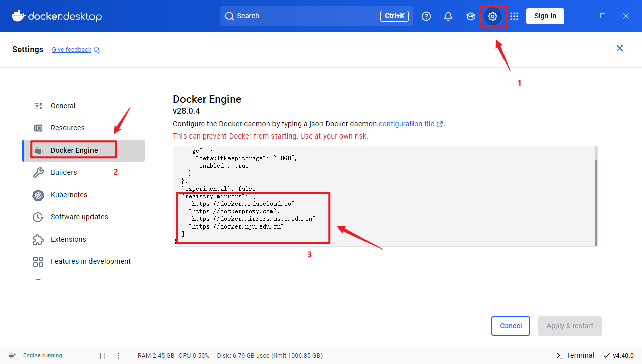Click the Sign in button
The image size is (642, 364).
(545, 16)
